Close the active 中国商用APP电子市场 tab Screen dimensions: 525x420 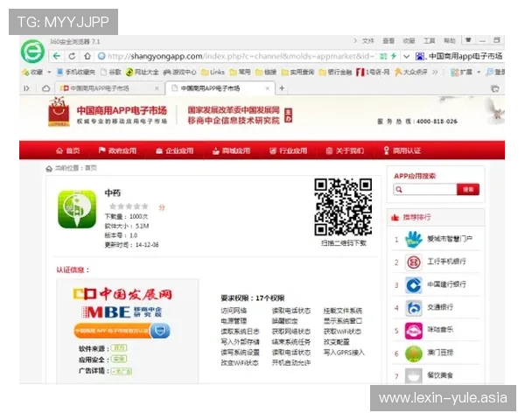coord(267,88)
